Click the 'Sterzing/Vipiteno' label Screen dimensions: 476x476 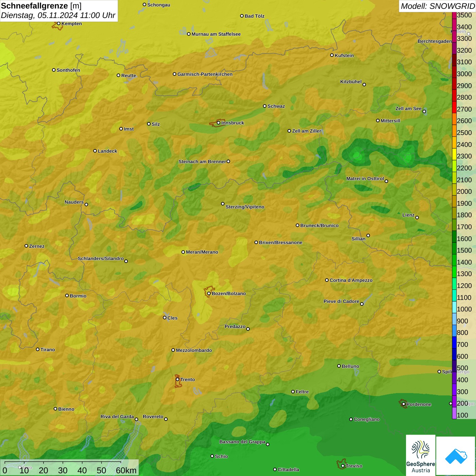coord(245,207)
